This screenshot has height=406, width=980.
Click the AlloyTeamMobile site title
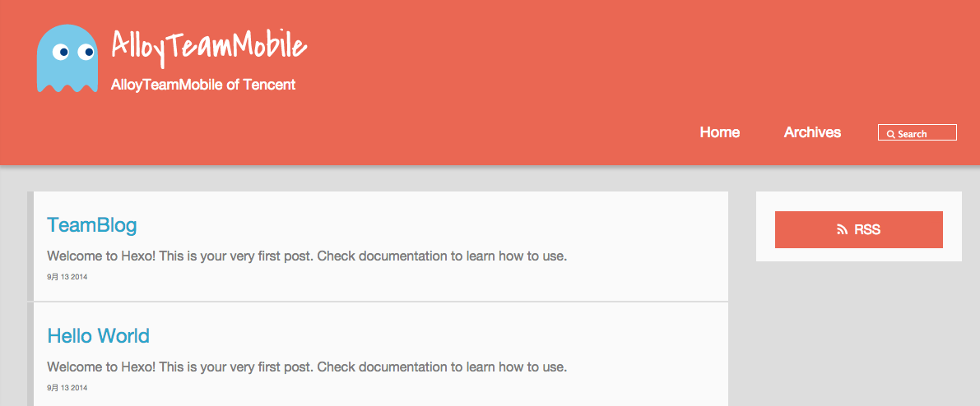209,46
